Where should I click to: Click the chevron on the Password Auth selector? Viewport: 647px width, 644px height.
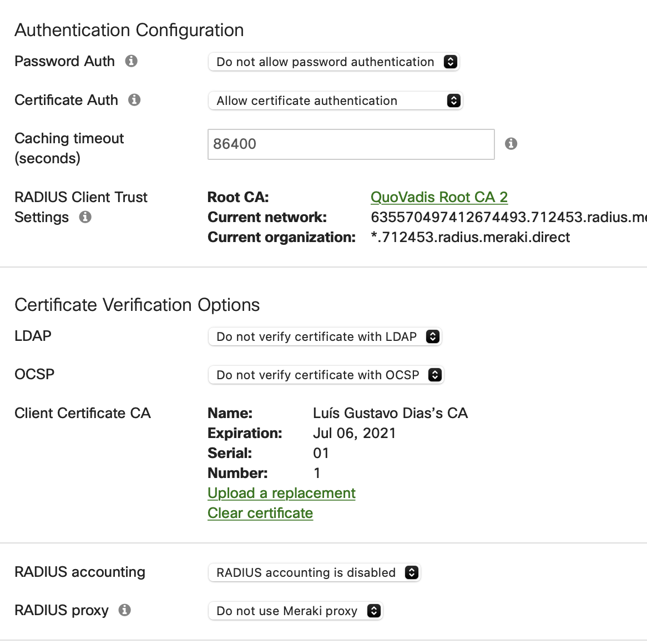[451, 62]
